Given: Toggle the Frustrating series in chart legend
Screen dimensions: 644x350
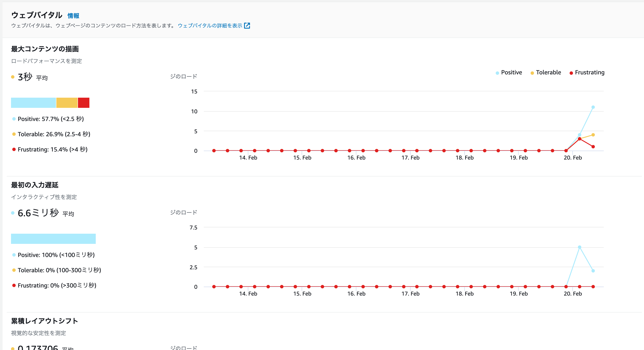Looking at the screenshot, I should pos(587,72).
